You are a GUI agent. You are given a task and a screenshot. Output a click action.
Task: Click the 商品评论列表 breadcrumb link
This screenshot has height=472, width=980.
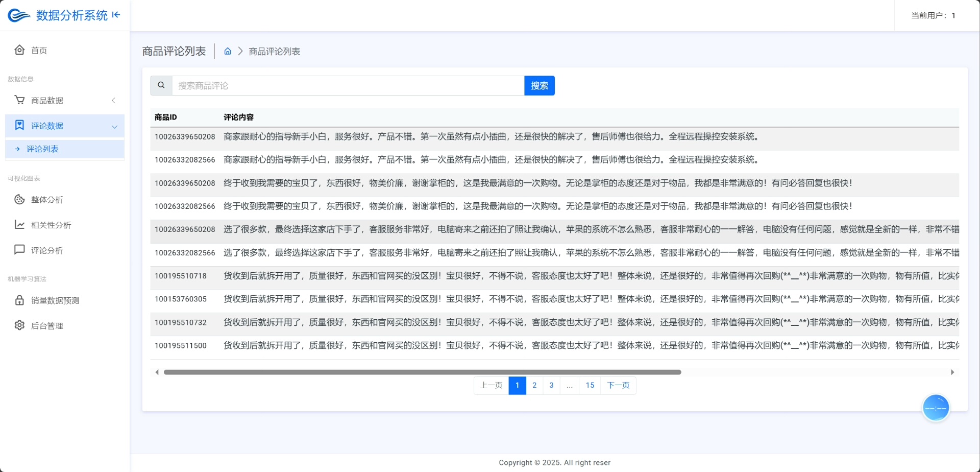pyautogui.click(x=275, y=51)
